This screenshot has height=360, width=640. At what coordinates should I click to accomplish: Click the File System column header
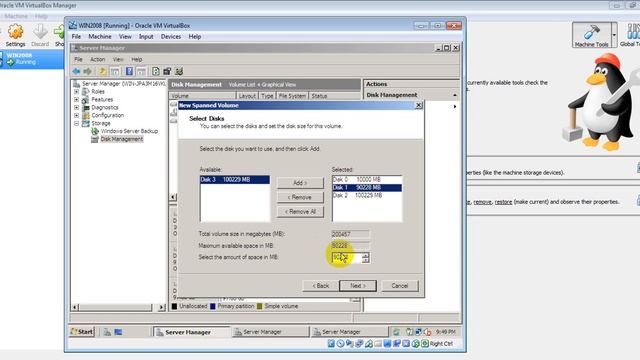tap(292, 96)
